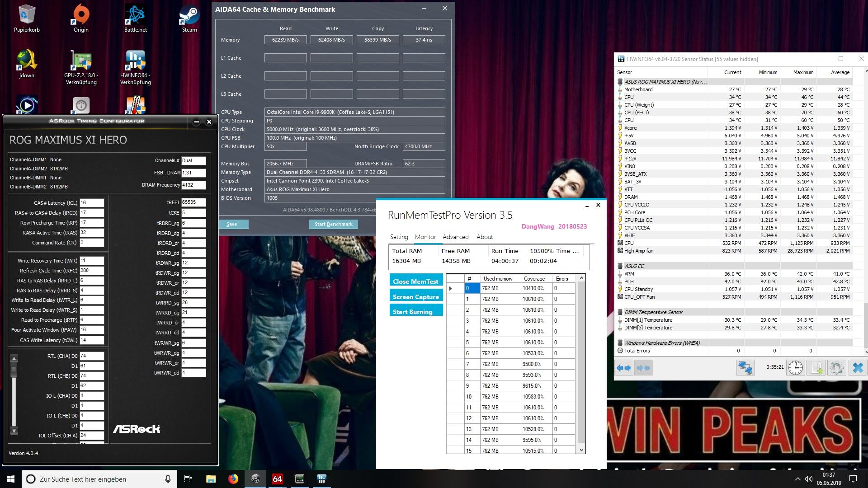
Task: Switch to the Setting tab in RunMemTestPro
Action: 399,237
